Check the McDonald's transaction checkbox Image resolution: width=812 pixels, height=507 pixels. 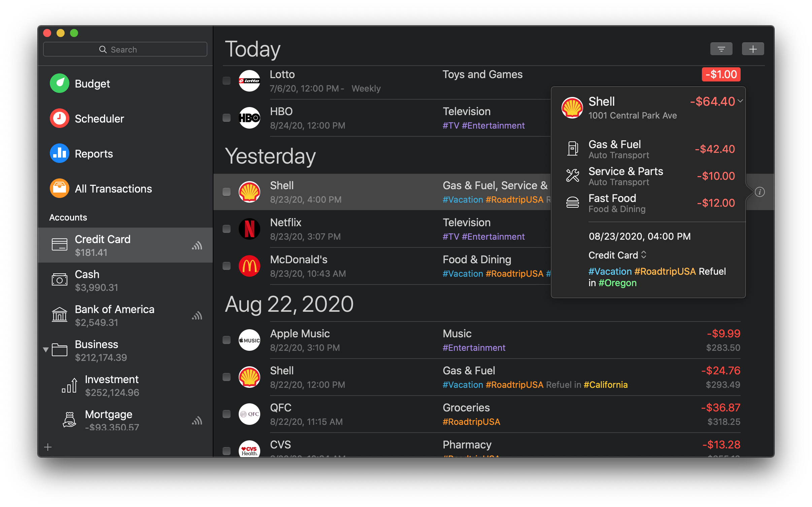pyautogui.click(x=227, y=266)
